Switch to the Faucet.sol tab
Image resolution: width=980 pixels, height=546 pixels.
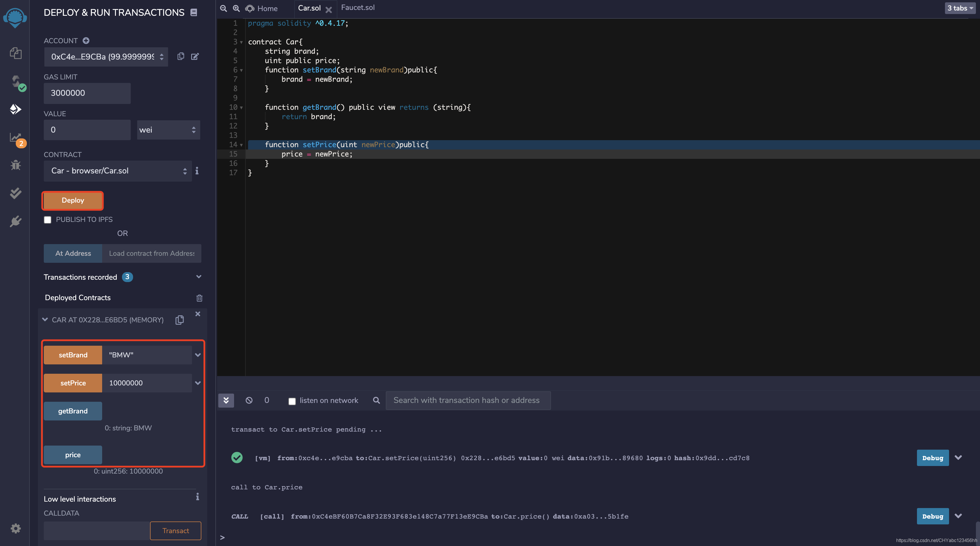point(358,8)
